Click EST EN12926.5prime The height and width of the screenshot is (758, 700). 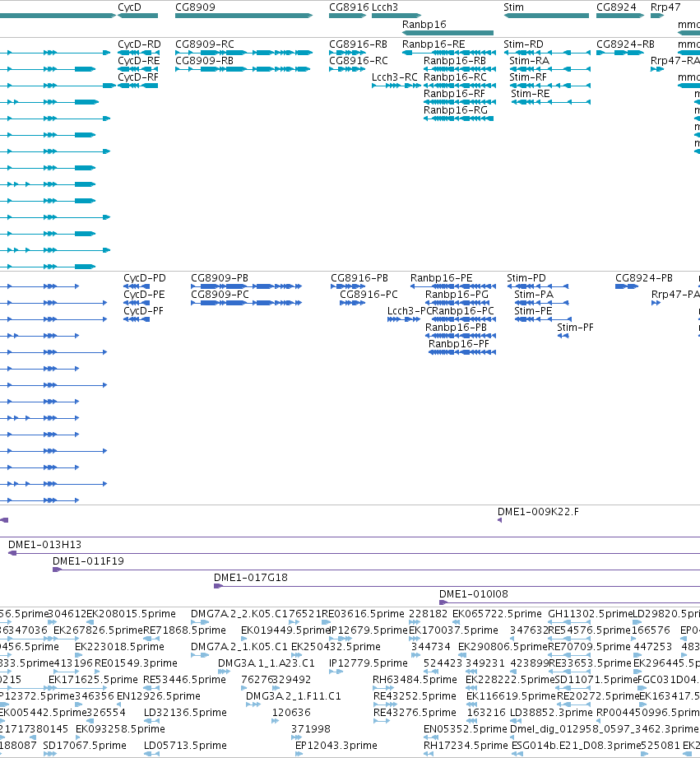coord(159,696)
